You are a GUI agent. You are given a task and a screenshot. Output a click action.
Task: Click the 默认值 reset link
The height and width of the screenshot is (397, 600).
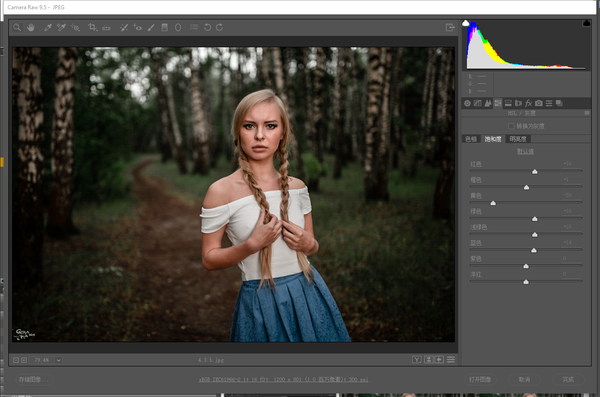point(525,152)
